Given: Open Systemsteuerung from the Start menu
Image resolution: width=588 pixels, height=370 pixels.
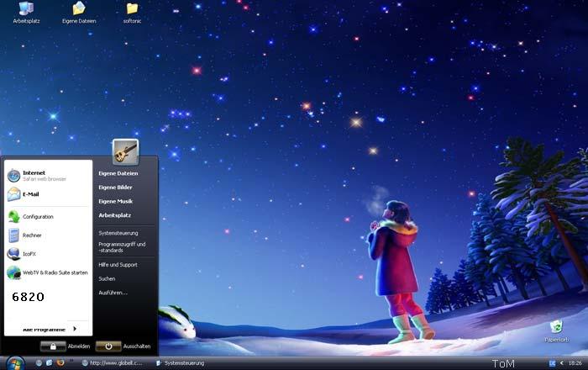Looking at the screenshot, I should point(118,233).
